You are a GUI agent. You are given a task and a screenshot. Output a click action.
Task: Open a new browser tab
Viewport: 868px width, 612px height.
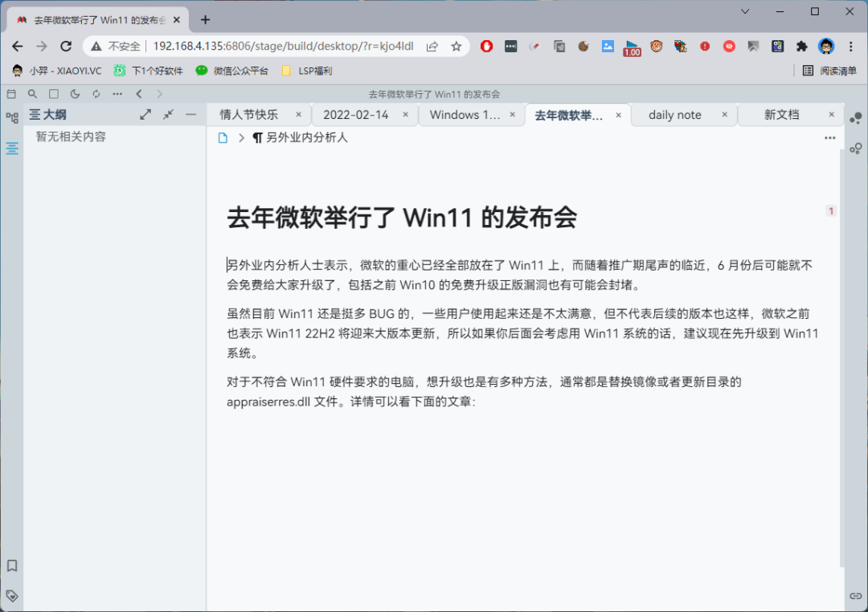click(x=206, y=20)
